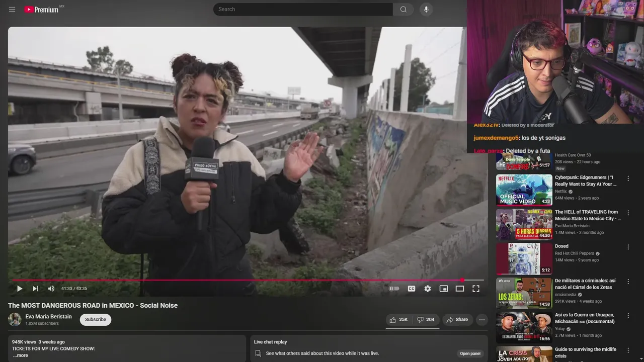Click the 41:33 / 43:35 time display
This screenshot has height=362, width=644.
74,289
